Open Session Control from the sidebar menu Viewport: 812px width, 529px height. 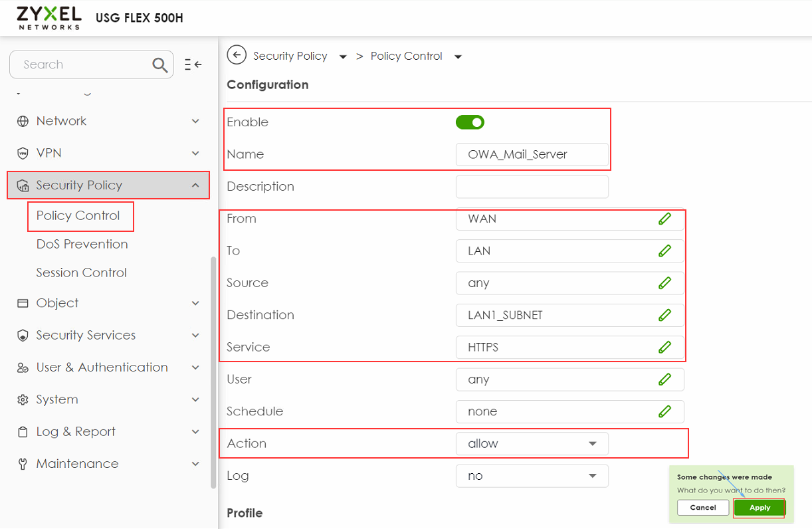(81, 272)
